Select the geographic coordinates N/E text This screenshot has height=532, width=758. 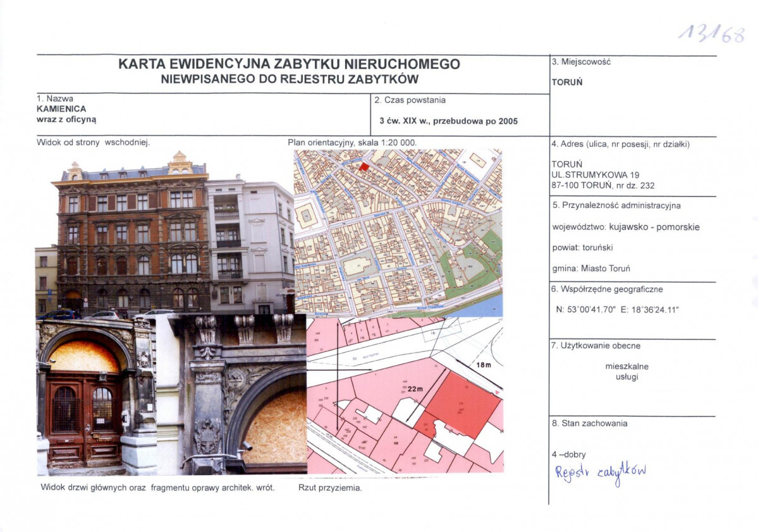click(x=617, y=310)
